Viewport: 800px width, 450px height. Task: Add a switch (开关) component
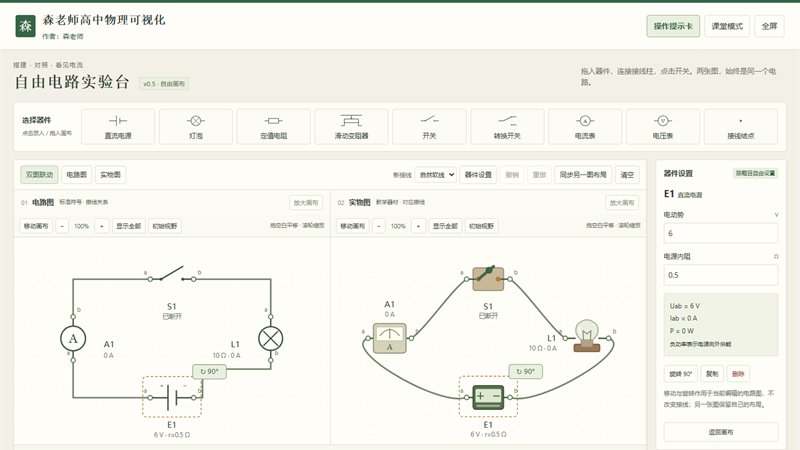click(429, 127)
